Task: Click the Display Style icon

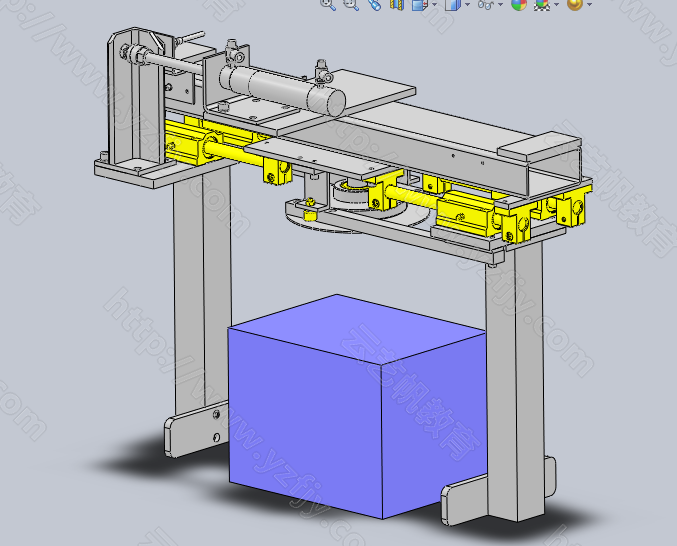Action: (453, 4)
